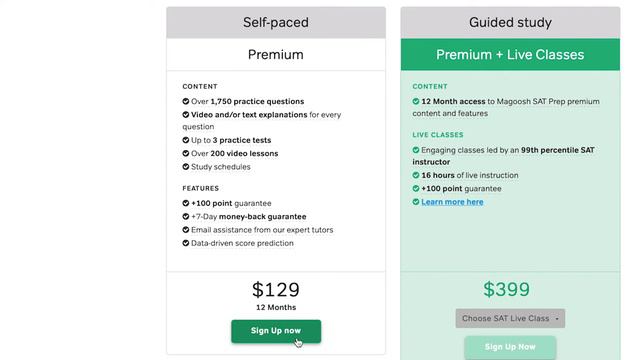Viewport: 640px width, 360px height.
Task: Click checkmark icon beside Study schedules
Action: tap(186, 167)
